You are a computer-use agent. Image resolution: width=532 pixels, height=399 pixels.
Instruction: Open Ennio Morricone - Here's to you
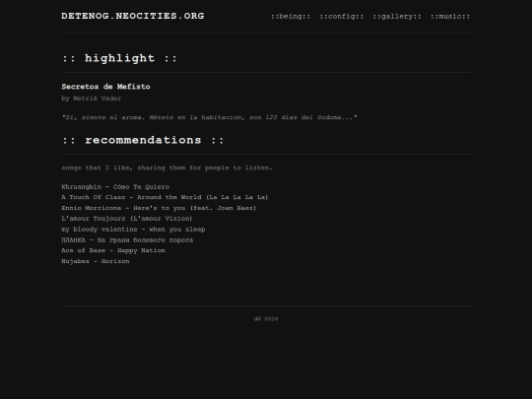click(x=159, y=208)
